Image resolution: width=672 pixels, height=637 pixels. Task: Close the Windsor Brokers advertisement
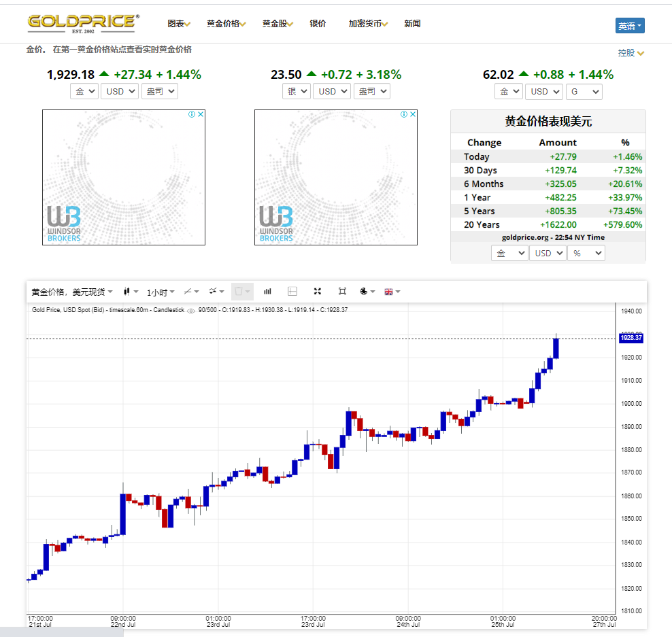pyautogui.click(x=201, y=114)
